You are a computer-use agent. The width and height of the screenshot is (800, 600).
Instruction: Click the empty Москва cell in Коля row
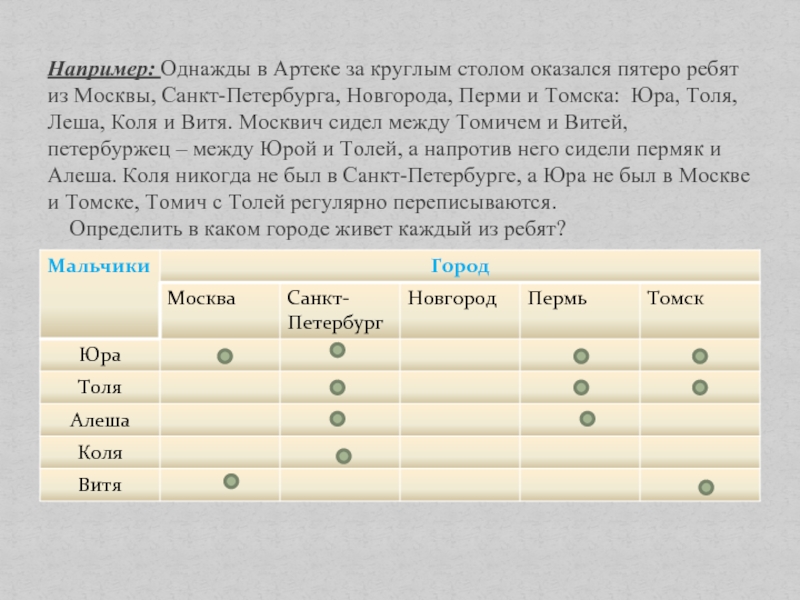pos(220,452)
